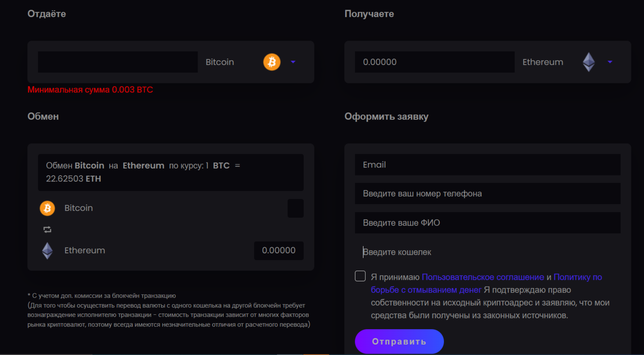Click the Отдаёте heading
Screen dimensions: 644x355
[47, 14]
